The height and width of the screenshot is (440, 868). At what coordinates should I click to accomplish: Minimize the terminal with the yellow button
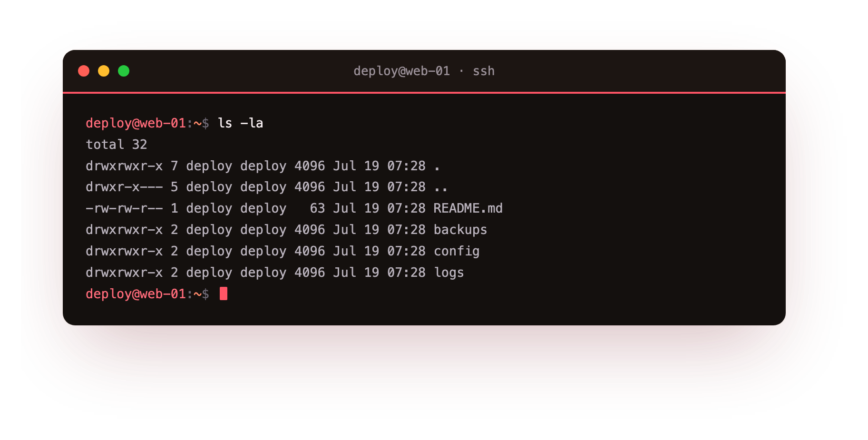click(x=104, y=71)
